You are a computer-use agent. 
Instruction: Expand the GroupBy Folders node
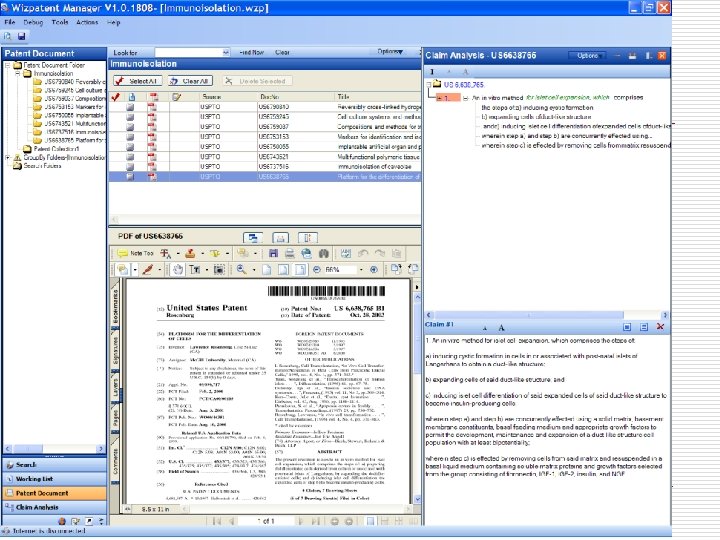click(7, 157)
